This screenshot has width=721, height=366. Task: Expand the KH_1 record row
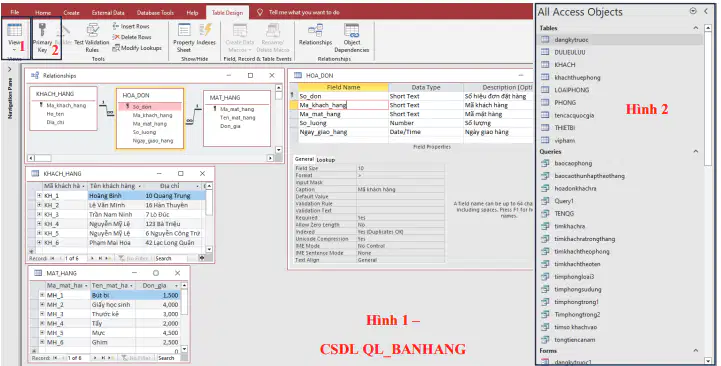40,195
